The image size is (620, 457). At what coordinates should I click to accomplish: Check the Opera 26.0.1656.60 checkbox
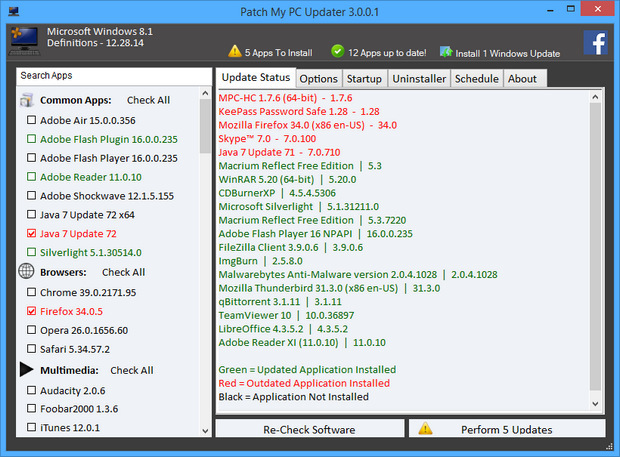click(x=31, y=330)
